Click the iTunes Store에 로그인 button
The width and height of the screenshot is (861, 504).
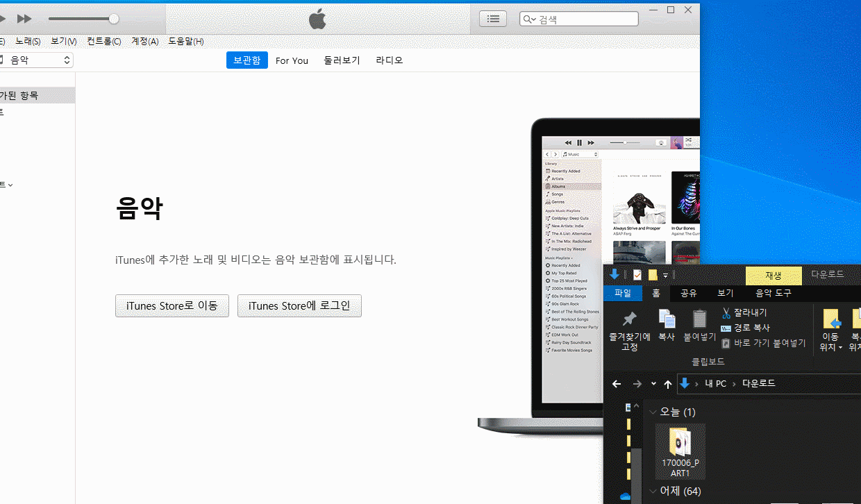coord(299,305)
